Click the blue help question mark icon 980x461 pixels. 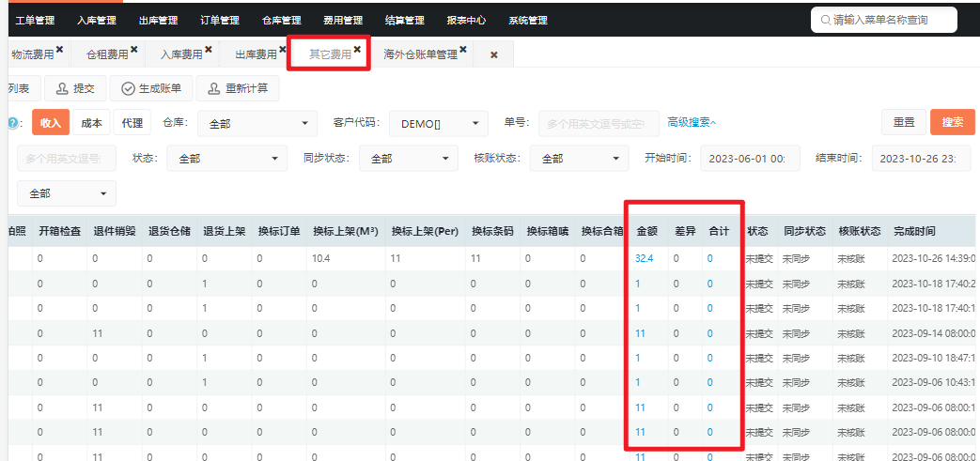point(12,123)
